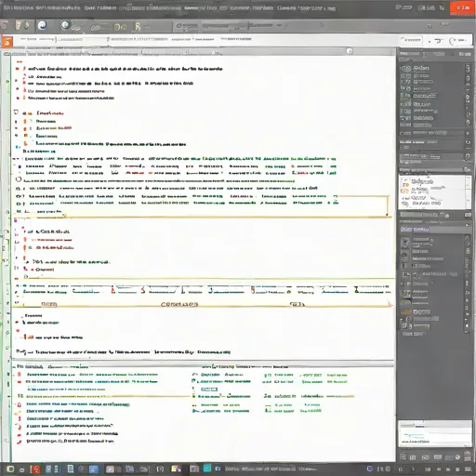Select the first document tab below the address bar
The width and height of the screenshot is (476, 476).
tap(46, 53)
